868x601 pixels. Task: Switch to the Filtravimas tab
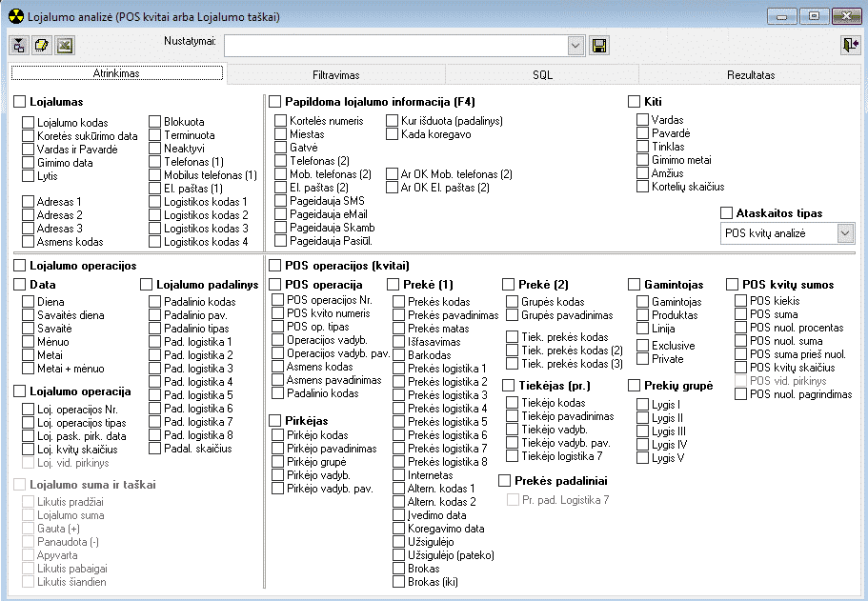pyautogui.click(x=335, y=74)
